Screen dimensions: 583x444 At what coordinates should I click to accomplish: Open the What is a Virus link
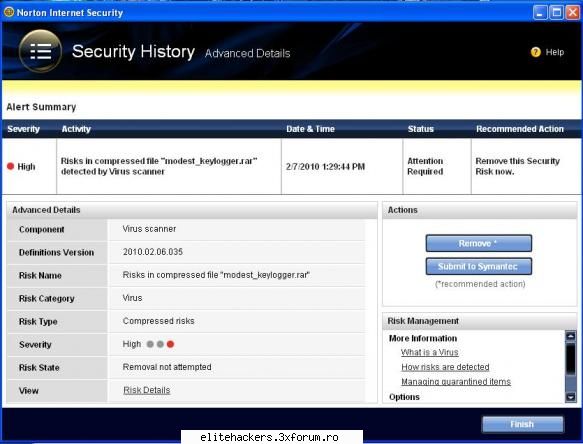pos(429,352)
